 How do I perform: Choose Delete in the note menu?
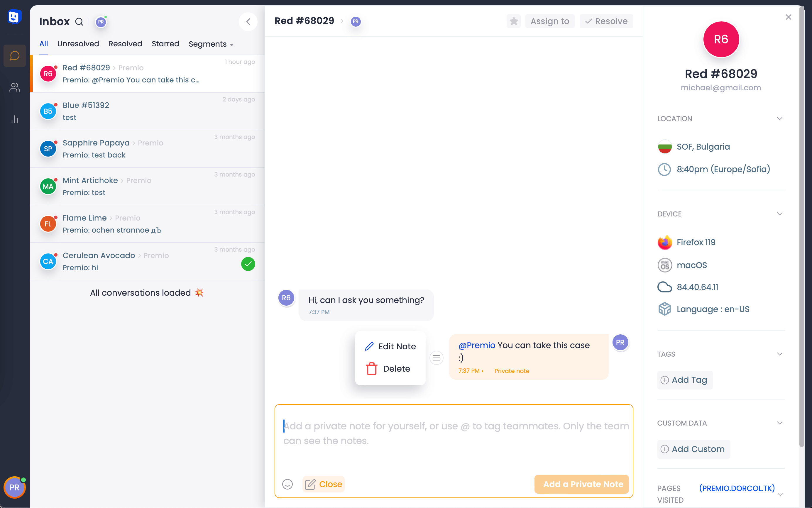tap(388, 369)
